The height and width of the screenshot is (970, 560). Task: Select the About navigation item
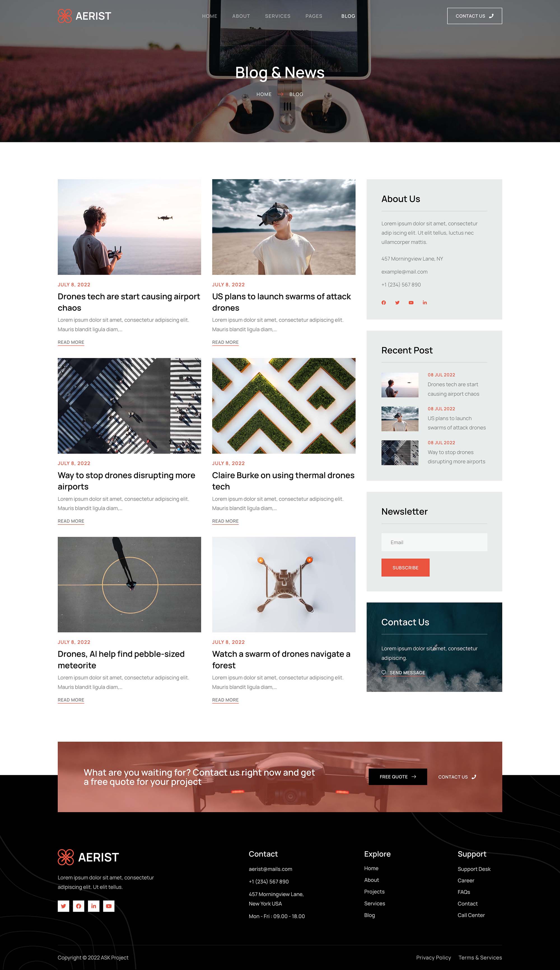[x=241, y=16]
